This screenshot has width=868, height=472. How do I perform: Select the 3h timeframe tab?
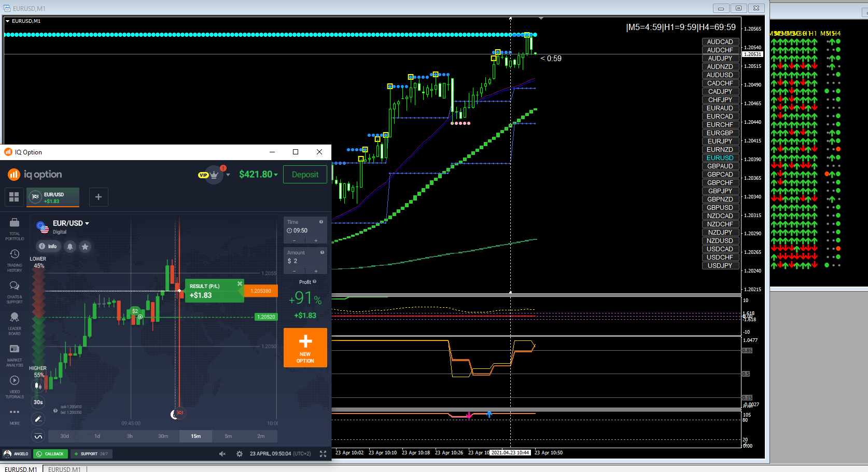pyautogui.click(x=130, y=436)
